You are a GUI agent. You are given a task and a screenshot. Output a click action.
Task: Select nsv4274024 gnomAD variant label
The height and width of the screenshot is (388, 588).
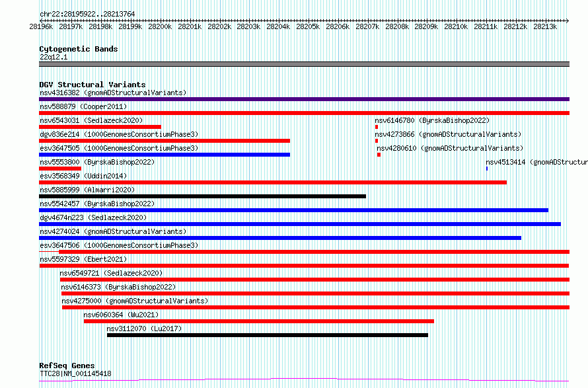click(x=113, y=231)
